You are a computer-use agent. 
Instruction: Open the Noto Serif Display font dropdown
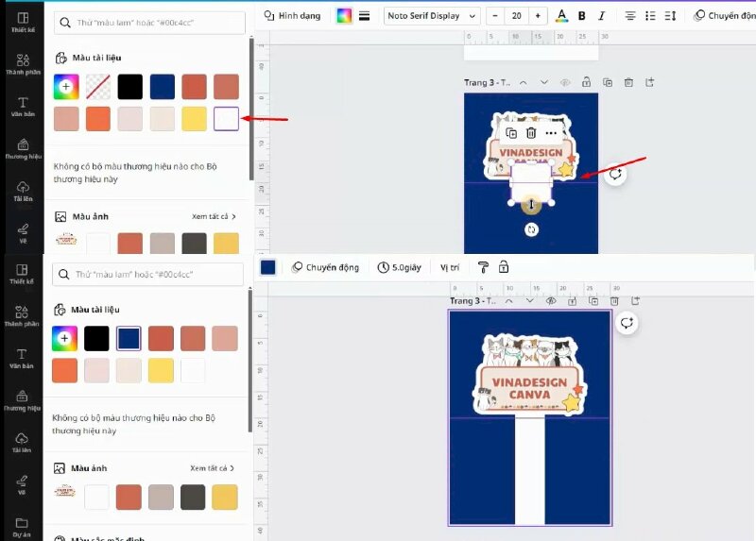[x=431, y=15]
